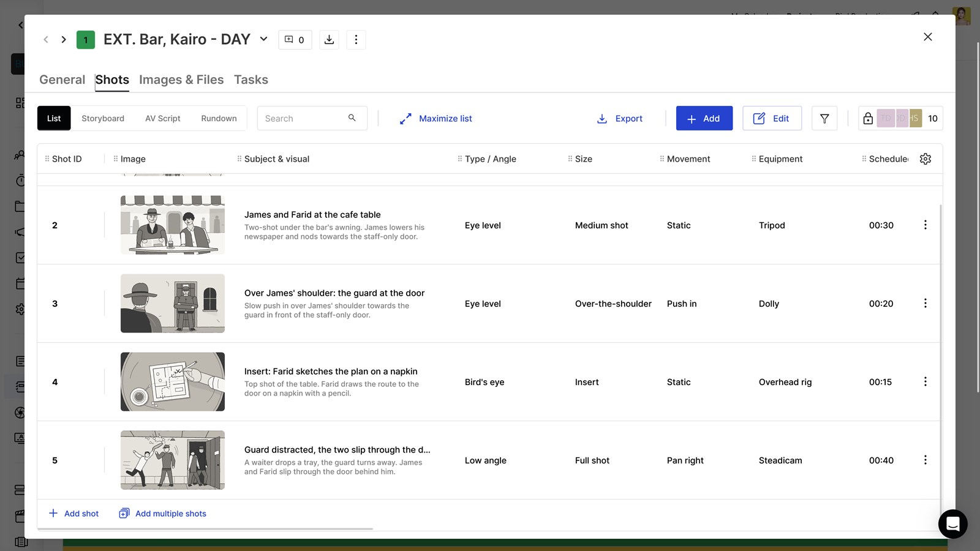Click the Type / Angle column header
Image resolution: width=980 pixels, height=551 pixels.
490,159
